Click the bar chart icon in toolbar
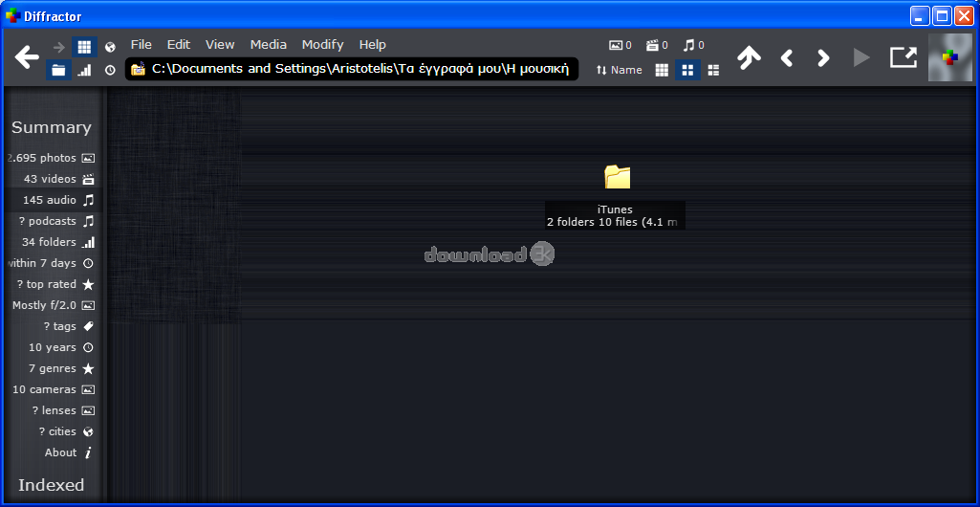This screenshot has width=980, height=507. 84,70
